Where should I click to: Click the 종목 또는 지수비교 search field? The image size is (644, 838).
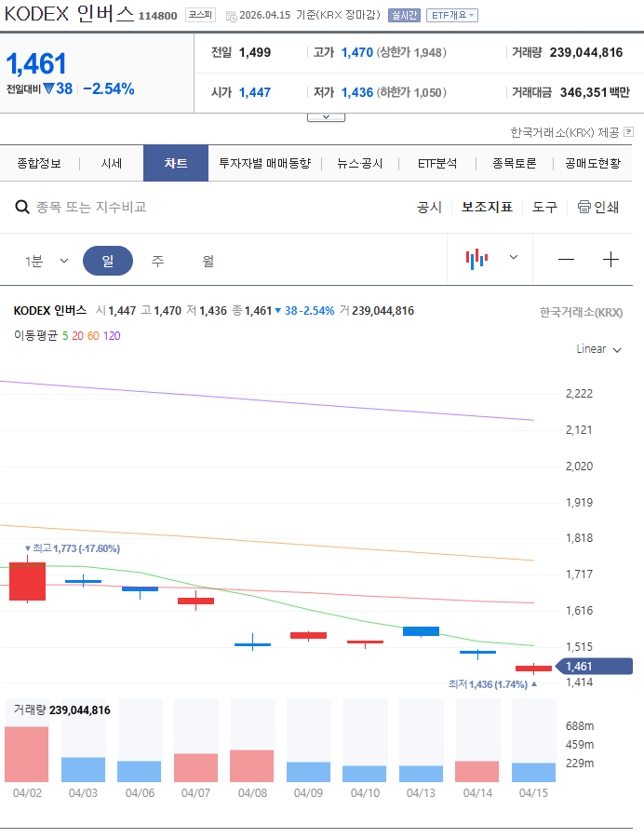(x=91, y=207)
